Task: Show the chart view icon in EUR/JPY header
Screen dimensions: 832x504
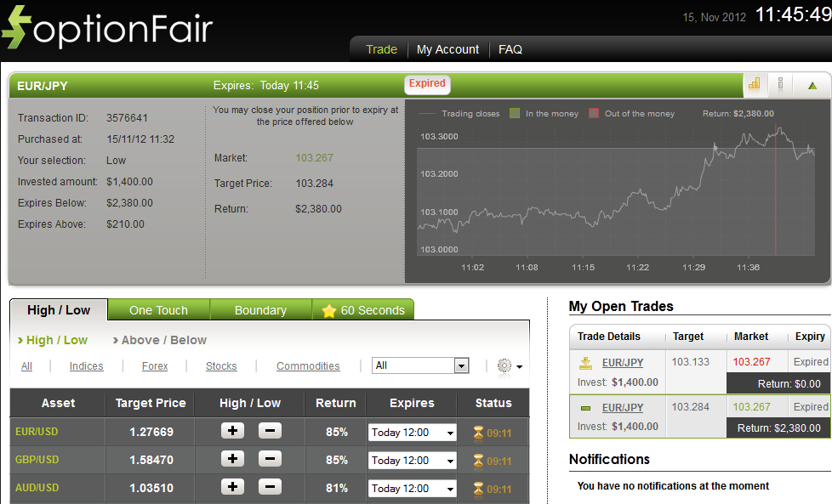Action: point(754,84)
